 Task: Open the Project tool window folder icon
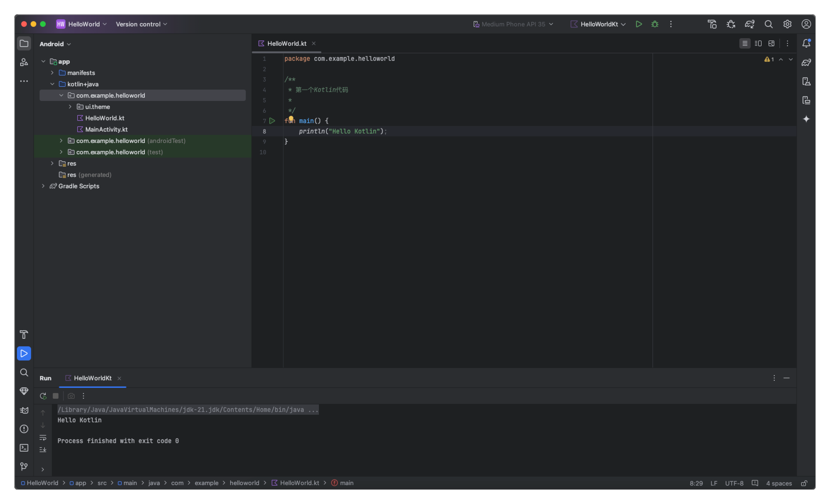(x=24, y=43)
